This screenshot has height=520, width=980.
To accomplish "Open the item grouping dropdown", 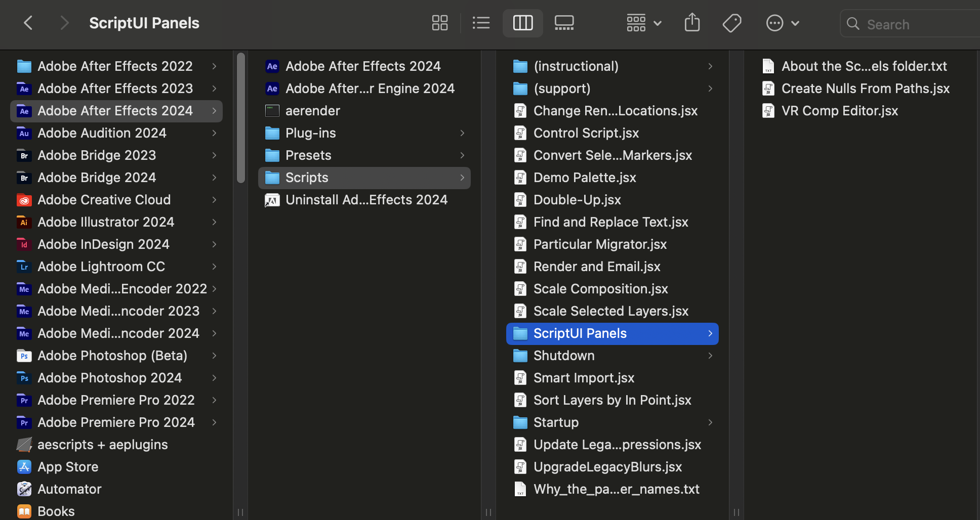I will pyautogui.click(x=642, y=23).
